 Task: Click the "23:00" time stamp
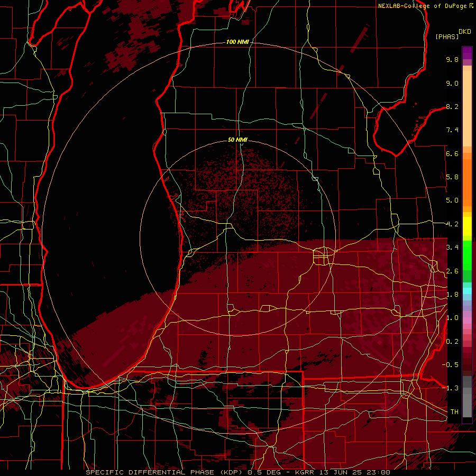(378, 472)
